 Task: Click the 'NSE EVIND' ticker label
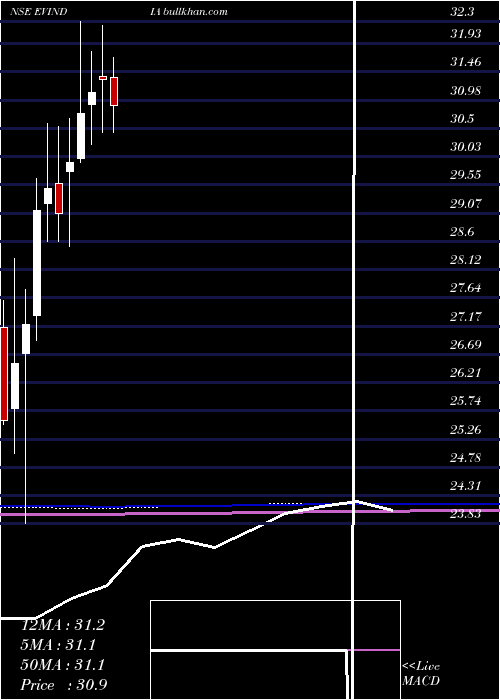[x=39, y=12]
